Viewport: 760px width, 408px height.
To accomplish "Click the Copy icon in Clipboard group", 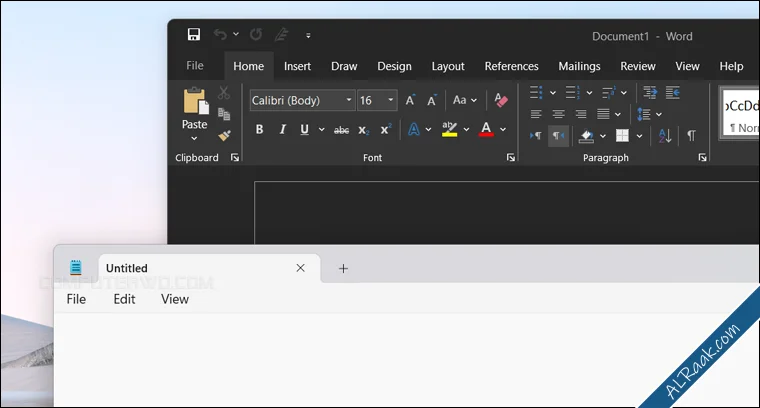I will (224, 114).
